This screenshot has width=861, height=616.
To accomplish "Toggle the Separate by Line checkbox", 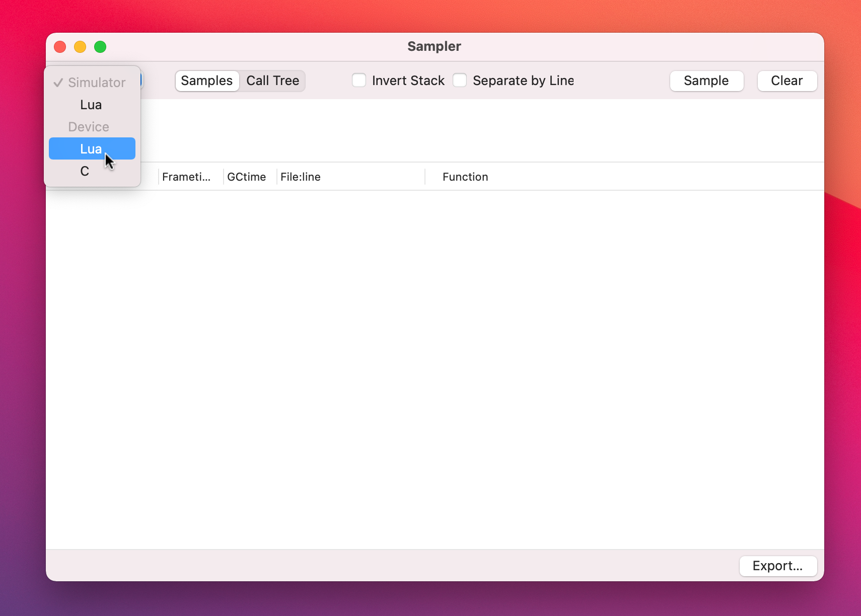I will 460,81.
